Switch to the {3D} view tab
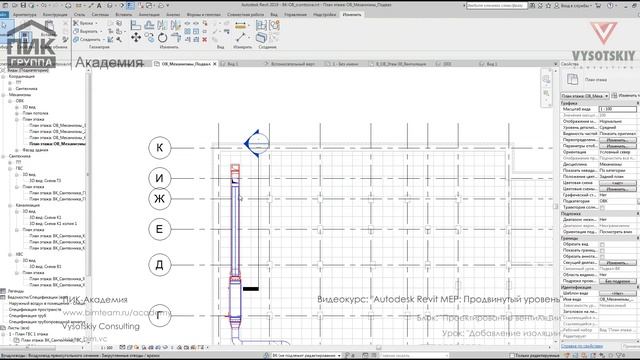The width and height of the screenshot is (640, 360). 447,64
